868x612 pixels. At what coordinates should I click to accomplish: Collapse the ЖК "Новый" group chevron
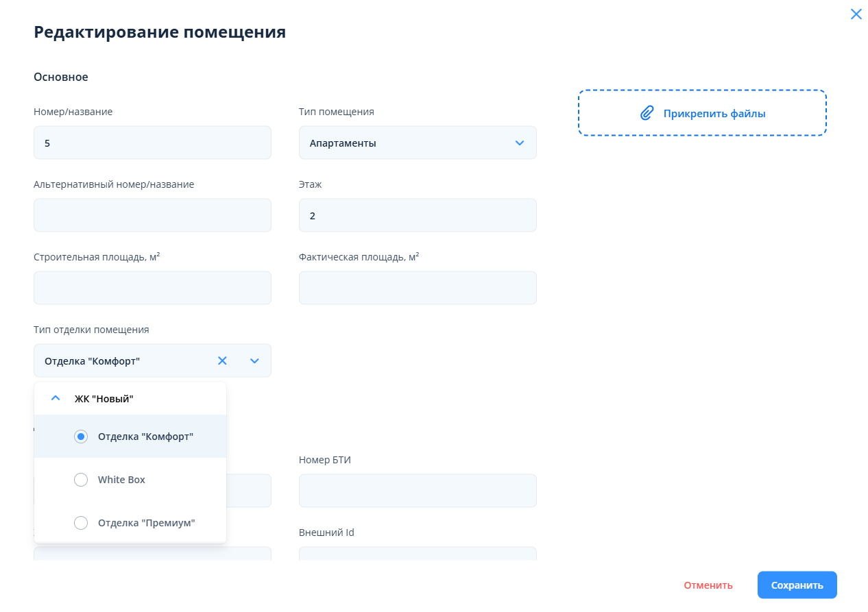tap(56, 398)
